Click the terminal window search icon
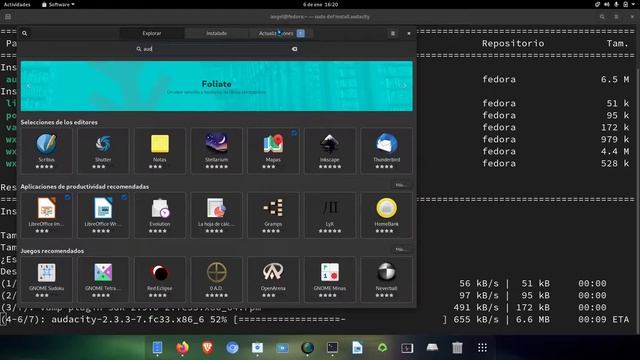The width and height of the screenshot is (640, 360). tap(602, 17)
